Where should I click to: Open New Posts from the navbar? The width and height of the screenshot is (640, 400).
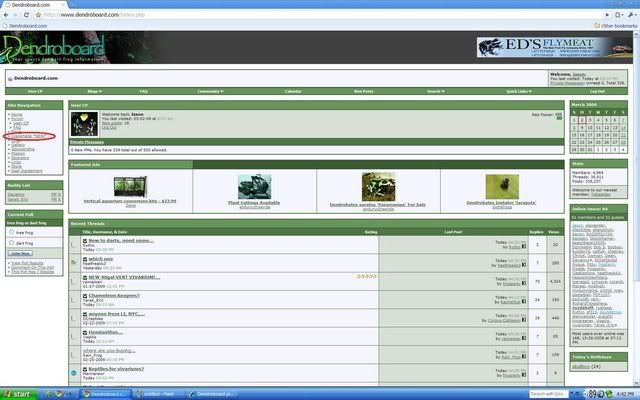coord(364,91)
